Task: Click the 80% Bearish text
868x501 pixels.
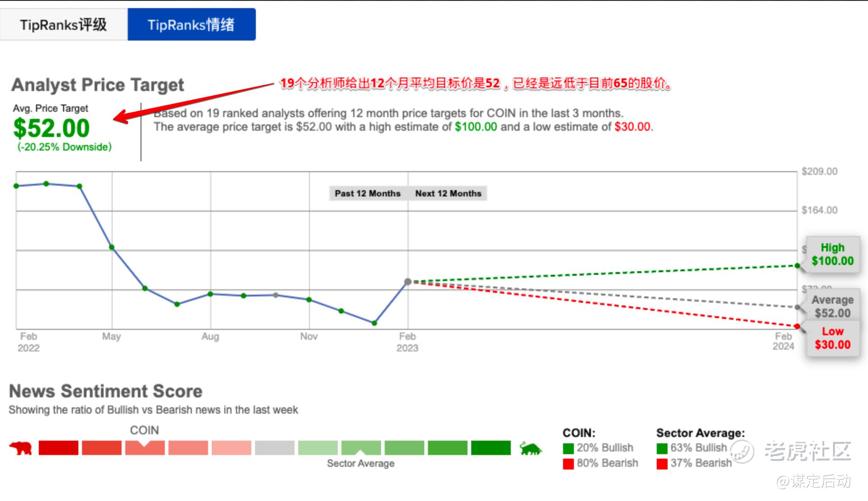Action: [607, 463]
